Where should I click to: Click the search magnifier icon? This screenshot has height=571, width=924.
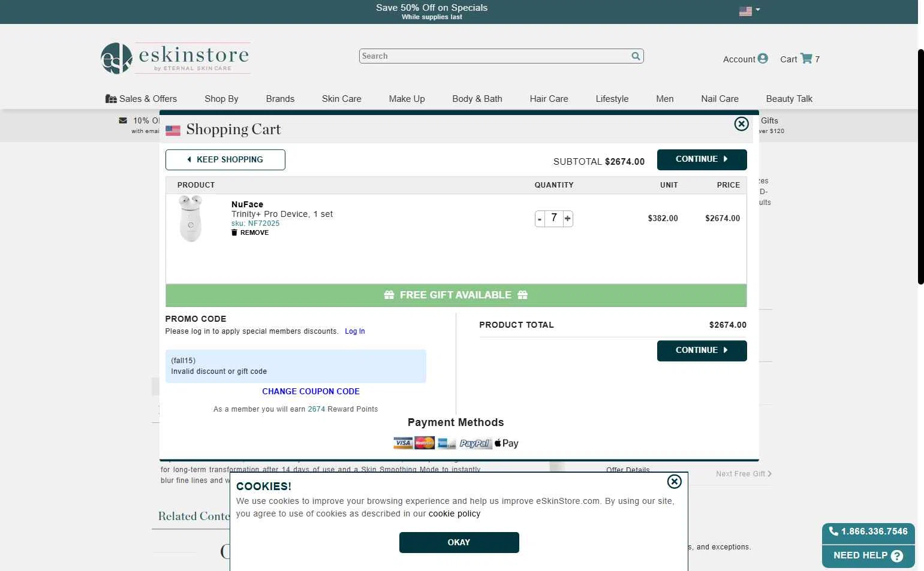[636, 56]
